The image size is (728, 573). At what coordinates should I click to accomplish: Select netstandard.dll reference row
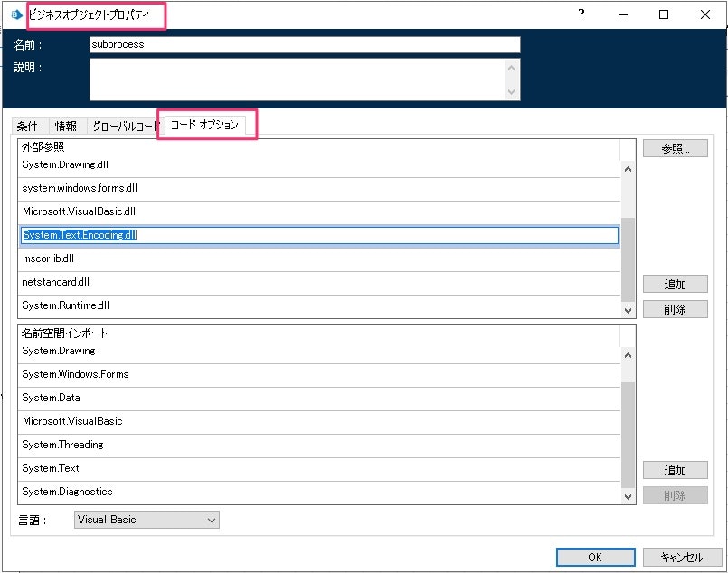click(x=319, y=283)
